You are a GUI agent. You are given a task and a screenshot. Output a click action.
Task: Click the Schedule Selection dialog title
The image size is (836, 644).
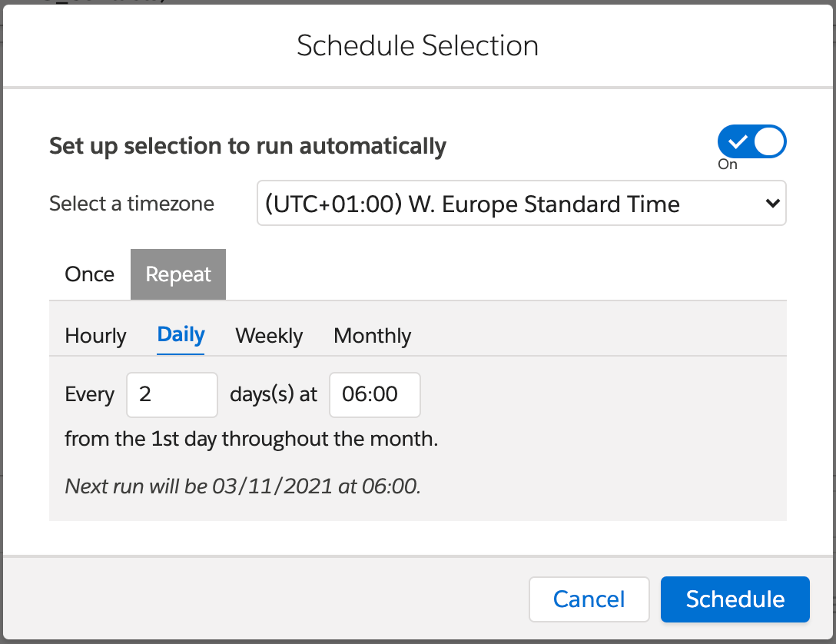pyautogui.click(x=417, y=46)
